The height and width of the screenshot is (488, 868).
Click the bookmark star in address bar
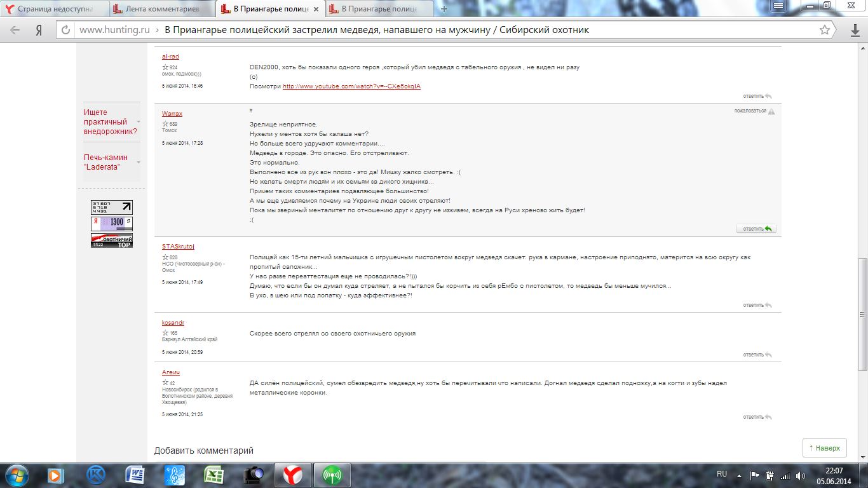point(824,30)
